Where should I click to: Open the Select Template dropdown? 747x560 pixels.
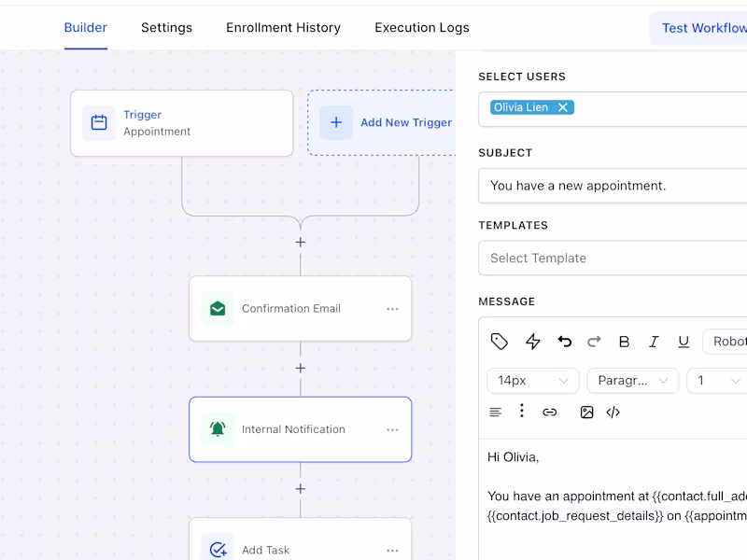(613, 259)
